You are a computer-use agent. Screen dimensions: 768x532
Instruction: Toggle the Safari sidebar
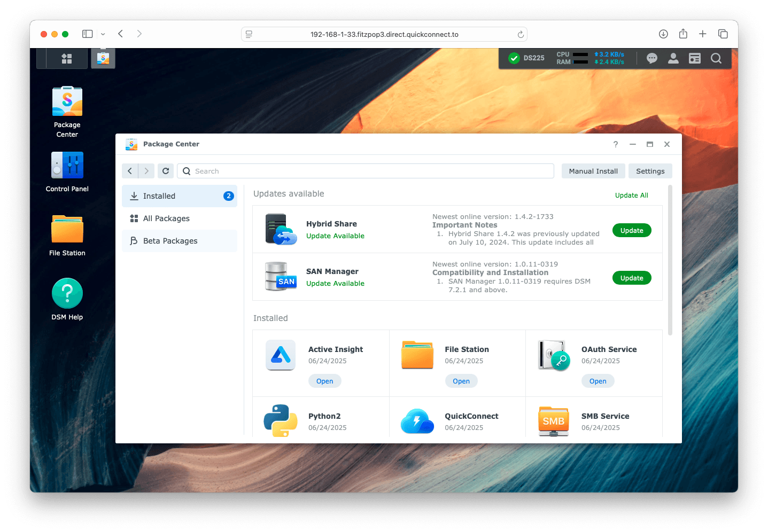pyautogui.click(x=88, y=34)
